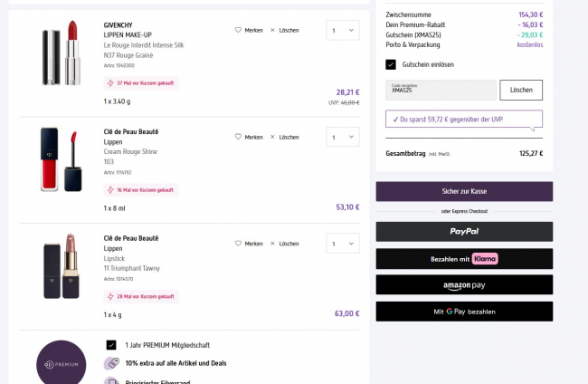Open quantity dropdown for Triumphant Tawny lipstick
Image resolution: width=588 pixels, height=384 pixels.
(342, 244)
